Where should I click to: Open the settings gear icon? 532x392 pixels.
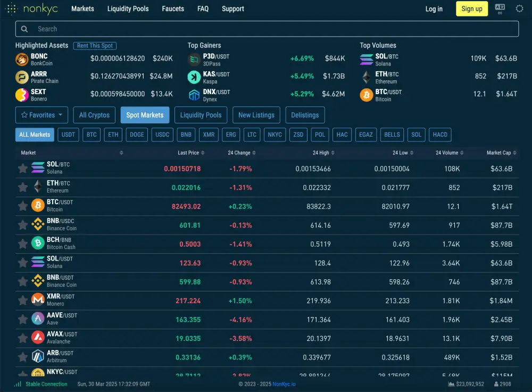click(x=519, y=9)
